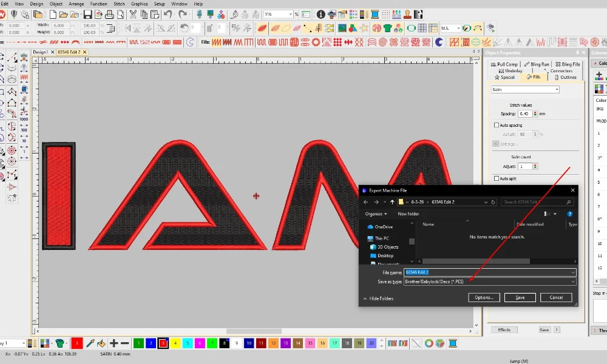The image size is (607, 364).
Task: Click the Cancel button in Export dialog
Action: (x=556, y=297)
